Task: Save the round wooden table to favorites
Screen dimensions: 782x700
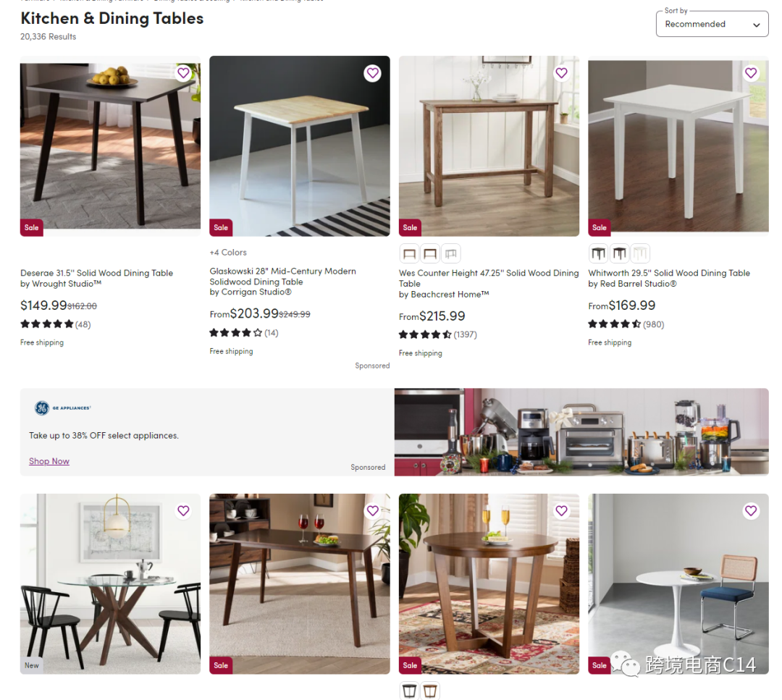Action: point(562,510)
